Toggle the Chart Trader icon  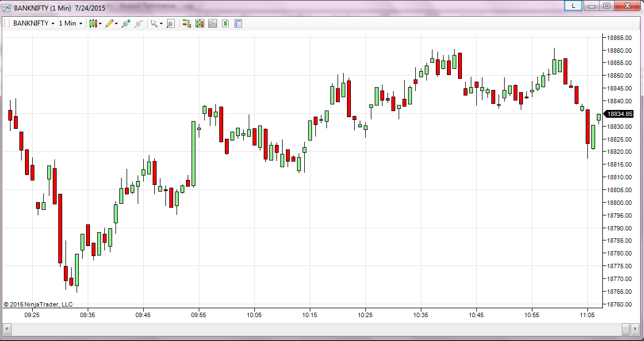[x=187, y=23]
